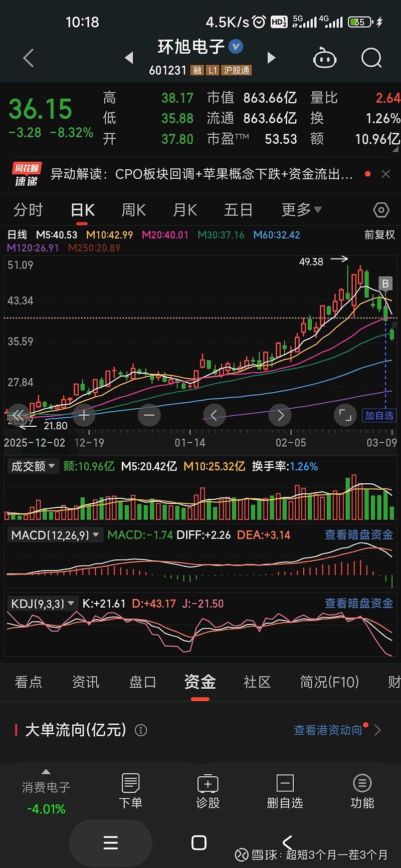Image resolution: width=401 pixels, height=868 pixels.
Task: Read the 异动解读 CPO板块回调 news
Action: click(202, 174)
